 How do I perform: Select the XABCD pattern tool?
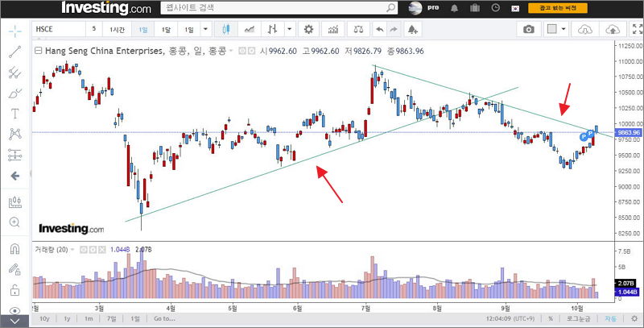pyautogui.click(x=14, y=134)
